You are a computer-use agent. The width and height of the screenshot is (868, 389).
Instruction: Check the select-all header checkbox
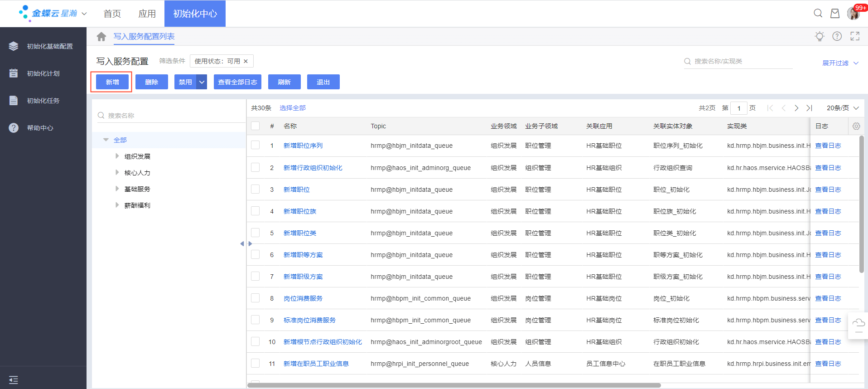click(256, 126)
